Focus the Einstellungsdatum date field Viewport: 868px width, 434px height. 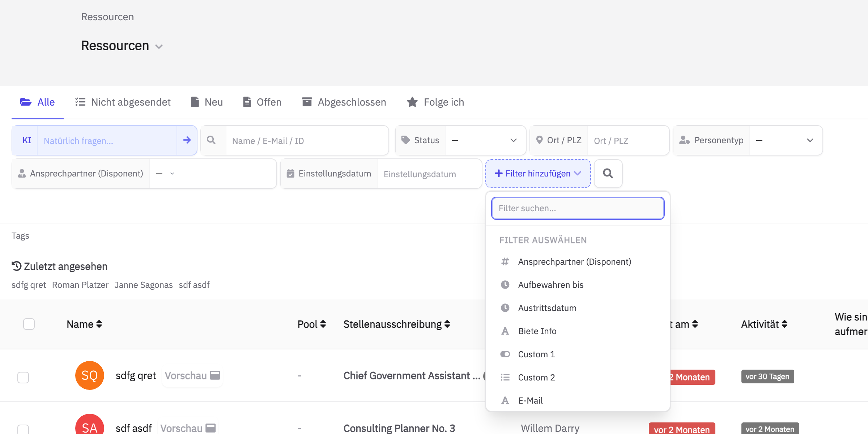[429, 174]
